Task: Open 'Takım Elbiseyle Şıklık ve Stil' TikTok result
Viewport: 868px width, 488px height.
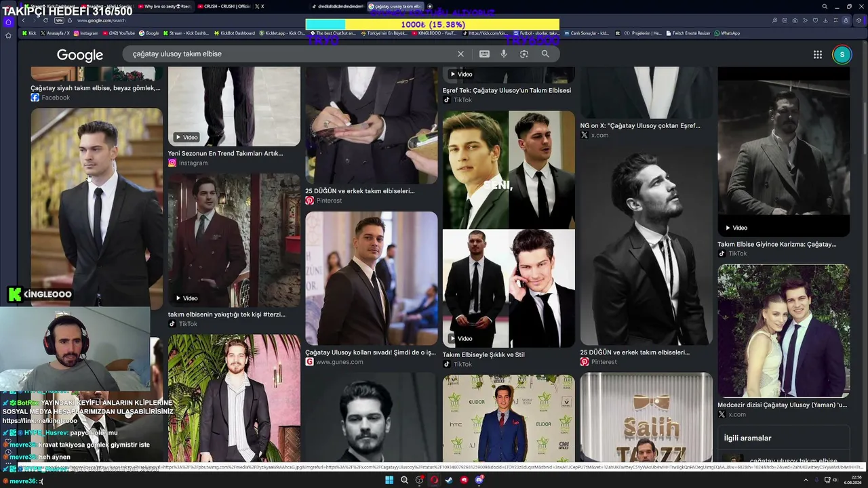Action: 484,354
